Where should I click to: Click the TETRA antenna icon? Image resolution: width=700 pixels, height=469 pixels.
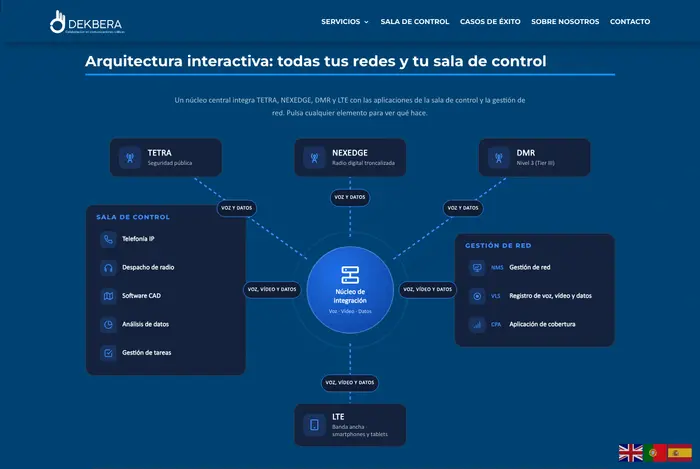130,158
